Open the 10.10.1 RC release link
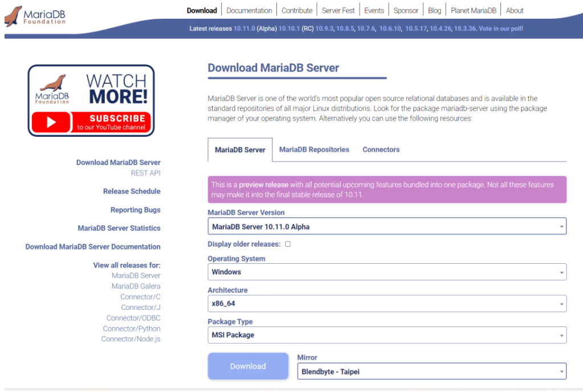583x392 pixels. click(289, 28)
